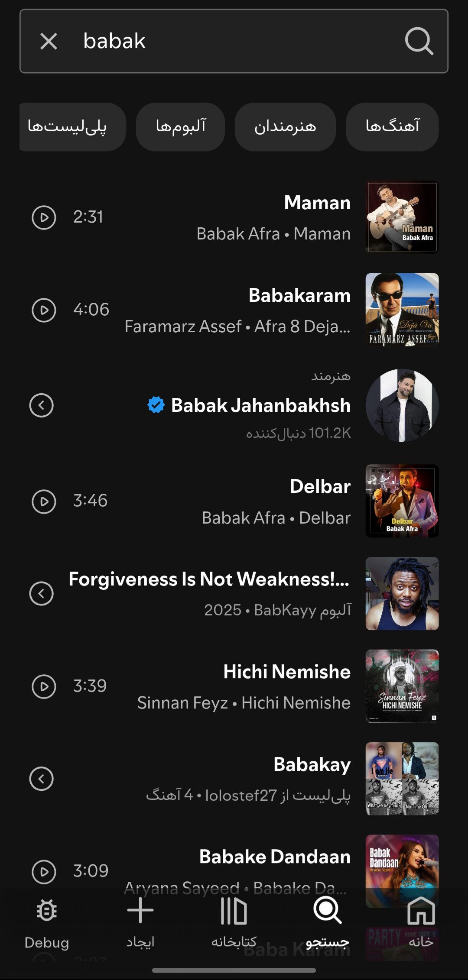Play Delbar using its play icon
The image size is (468, 980).
click(x=44, y=501)
